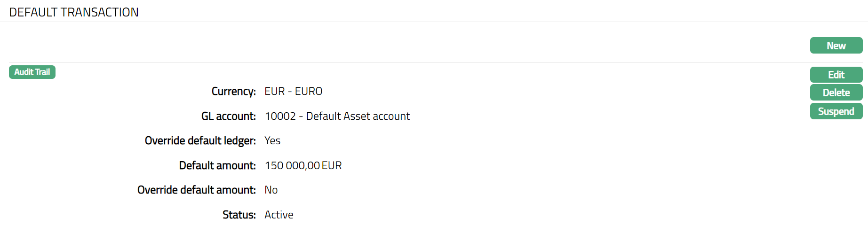Click the Default Asset account name text
Screen dimensions: 868x225
[x=358, y=116]
